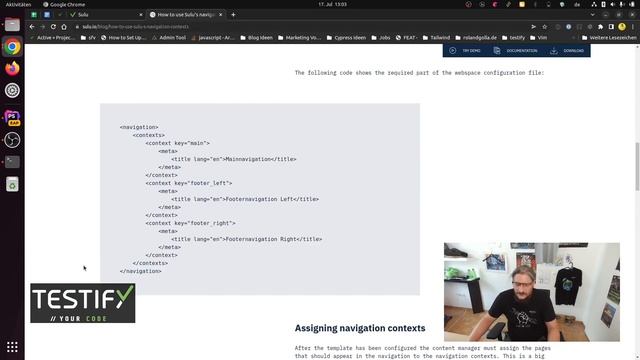Screen dimensions: 640x360
Task: Open the Settings gear dock icon
Action: coord(12,90)
